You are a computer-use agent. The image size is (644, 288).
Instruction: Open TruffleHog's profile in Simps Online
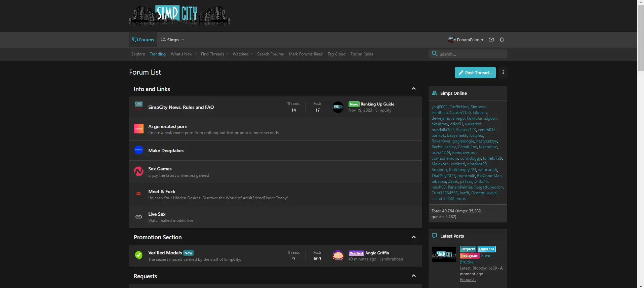(459, 107)
